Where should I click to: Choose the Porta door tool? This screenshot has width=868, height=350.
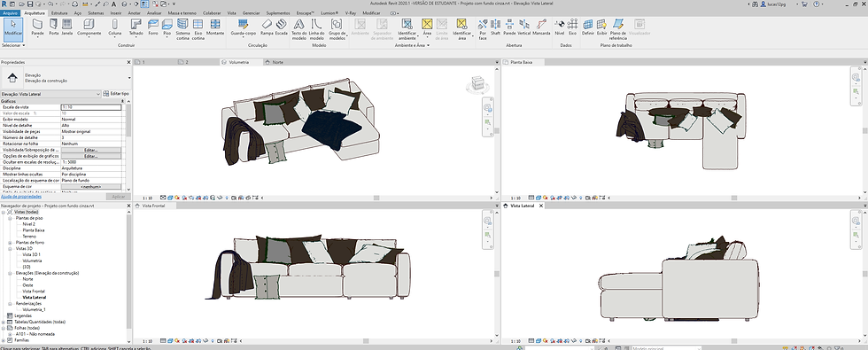tap(54, 27)
